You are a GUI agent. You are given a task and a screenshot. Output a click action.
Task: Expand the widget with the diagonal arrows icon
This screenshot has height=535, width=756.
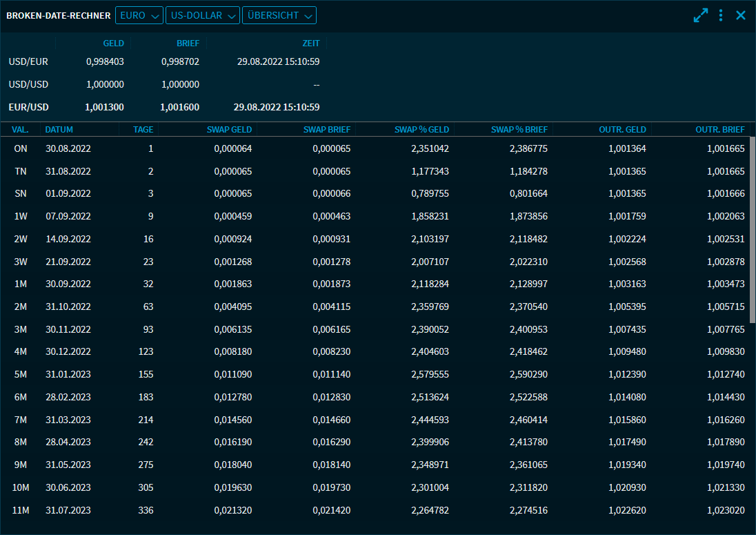tap(701, 15)
